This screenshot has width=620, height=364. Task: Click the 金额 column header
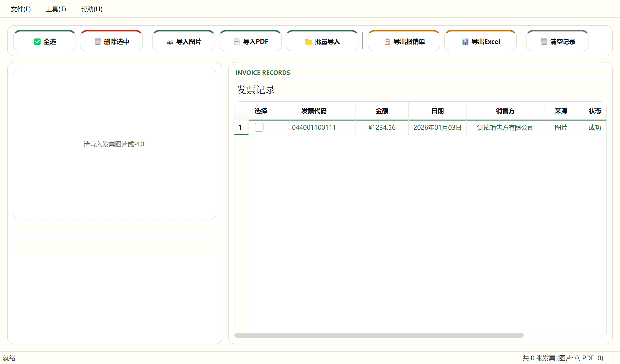point(382,111)
